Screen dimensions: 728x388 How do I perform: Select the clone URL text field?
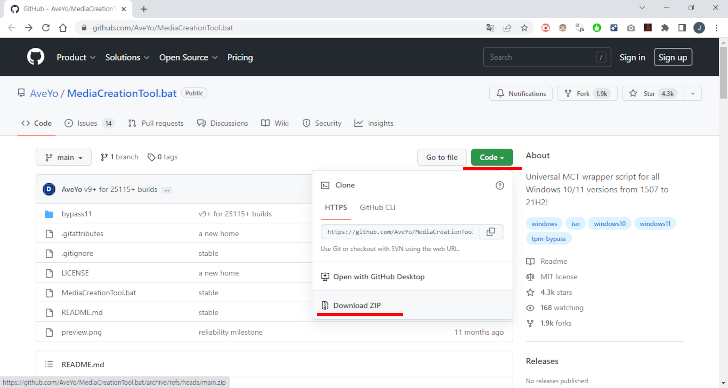click(x=400, y=232)
